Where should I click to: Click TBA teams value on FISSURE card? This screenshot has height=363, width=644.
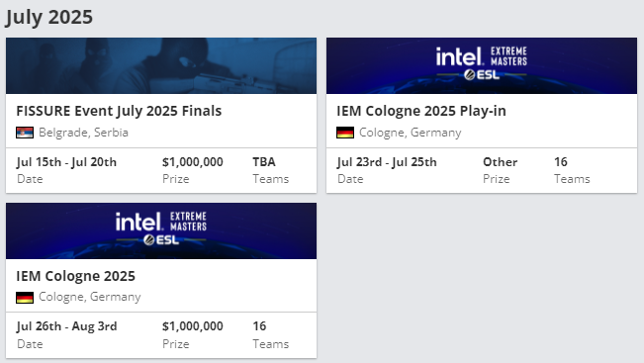tap(264, 162)
